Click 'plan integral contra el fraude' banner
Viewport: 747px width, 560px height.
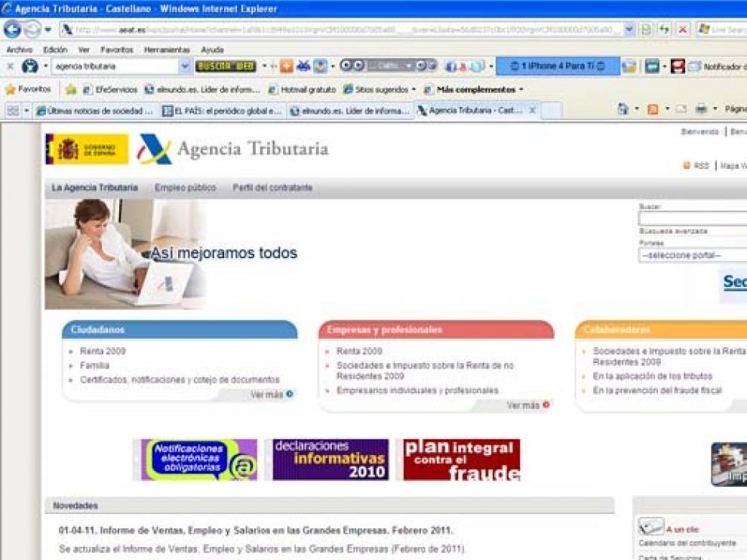462,460
